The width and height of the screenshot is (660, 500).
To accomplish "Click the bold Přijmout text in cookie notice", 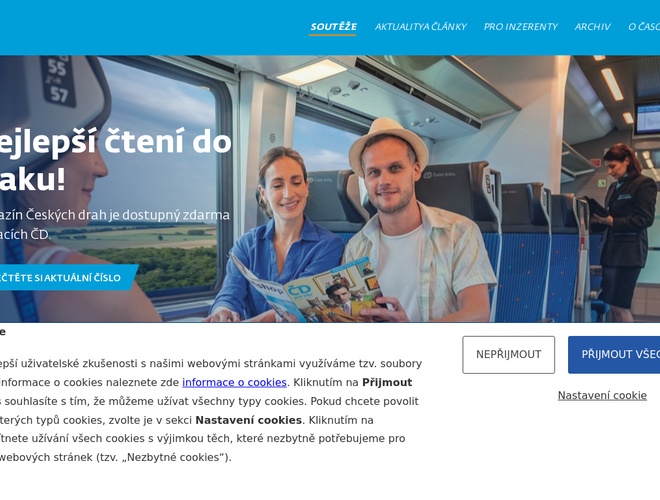I will pyautogui.click(x=387, y=382).
